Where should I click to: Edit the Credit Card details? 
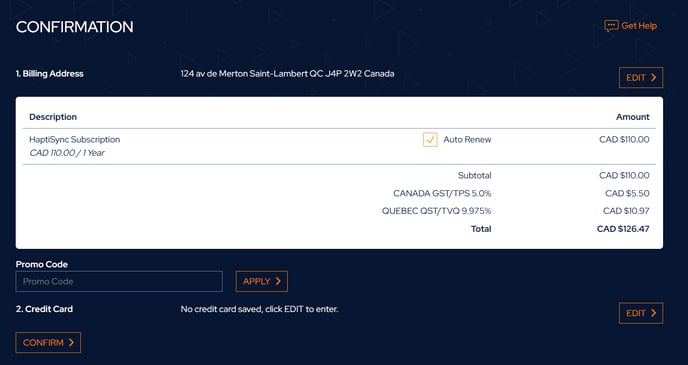(x=641, y=313)
